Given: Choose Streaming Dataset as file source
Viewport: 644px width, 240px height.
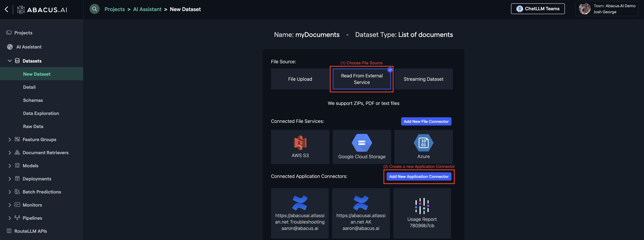Looking at the screenshot, I should point(423,79).
